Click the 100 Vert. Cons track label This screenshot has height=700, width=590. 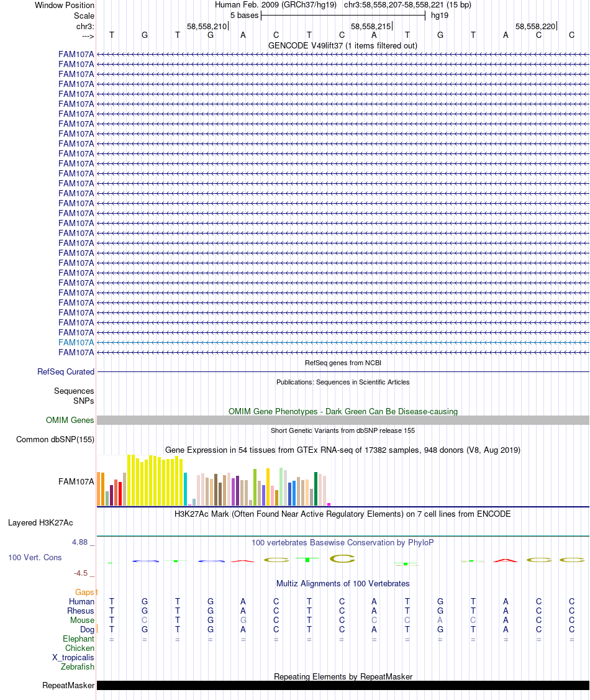pos(35,558)
